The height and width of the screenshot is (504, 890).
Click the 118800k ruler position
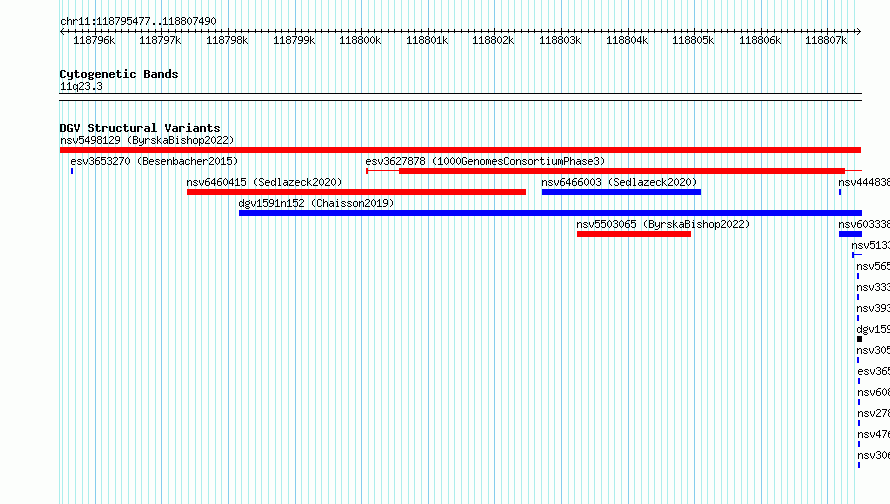pos(360,40)
